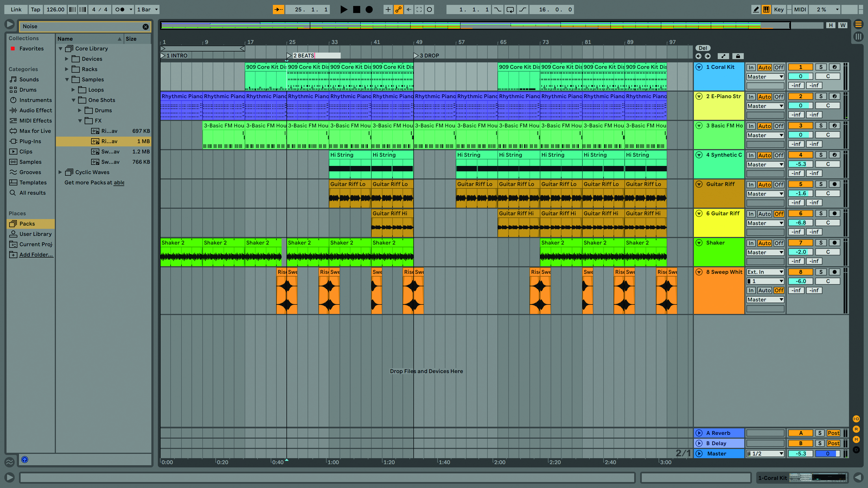Adjust the Master volume -5.3 field
Viewport: 868px width, 488px height.
click(801, 454)
